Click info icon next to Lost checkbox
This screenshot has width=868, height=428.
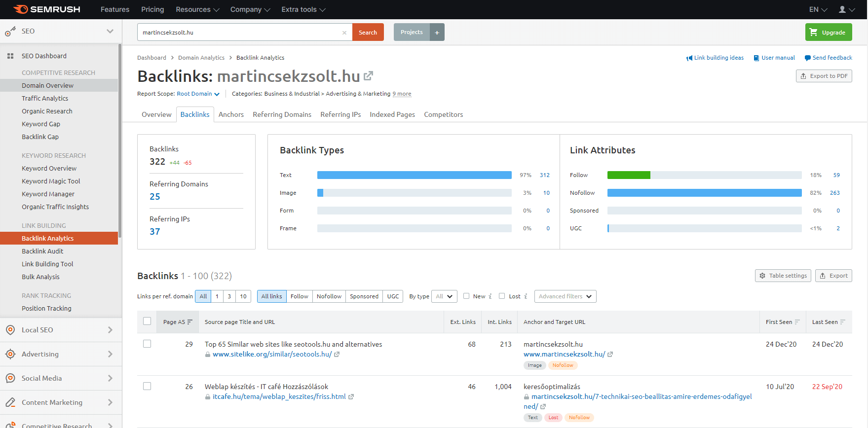coord(526,296)
